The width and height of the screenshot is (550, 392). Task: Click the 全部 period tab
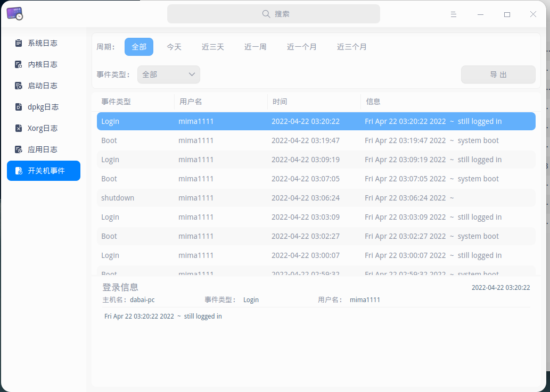(x=139, y=47)
